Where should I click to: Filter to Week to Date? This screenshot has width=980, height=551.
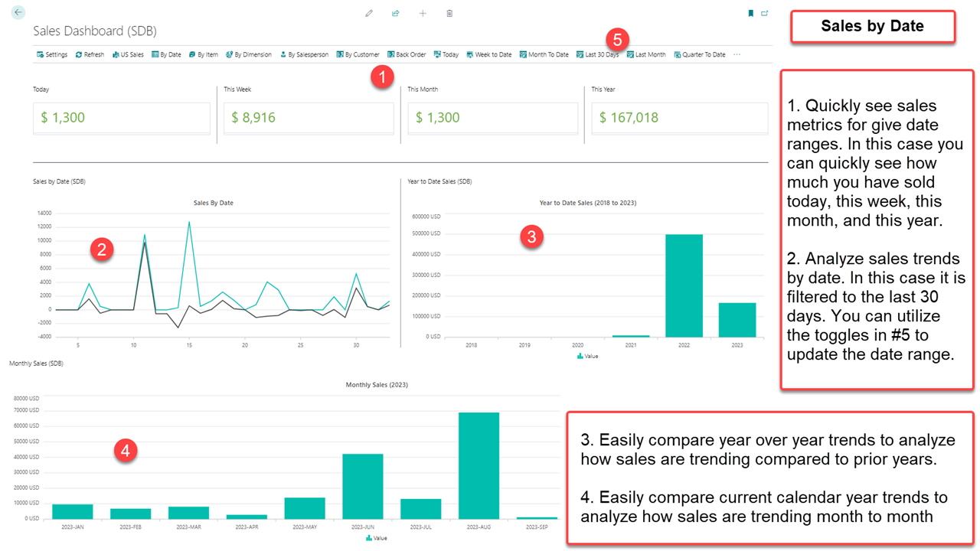[489, 54]
